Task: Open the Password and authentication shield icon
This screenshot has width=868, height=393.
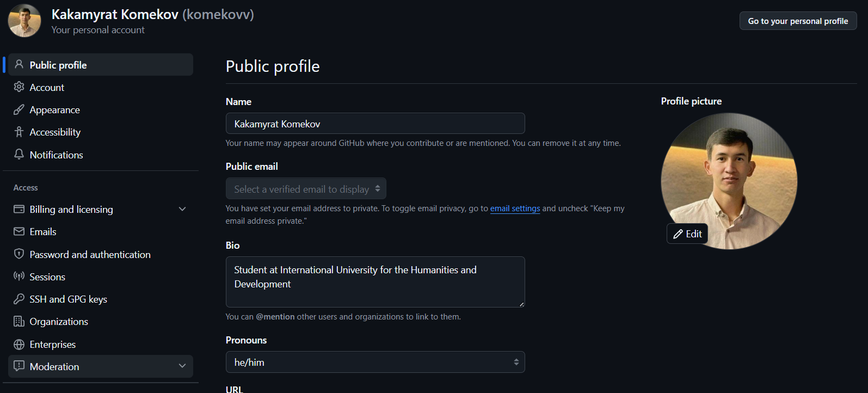Action: pos(19,254)
